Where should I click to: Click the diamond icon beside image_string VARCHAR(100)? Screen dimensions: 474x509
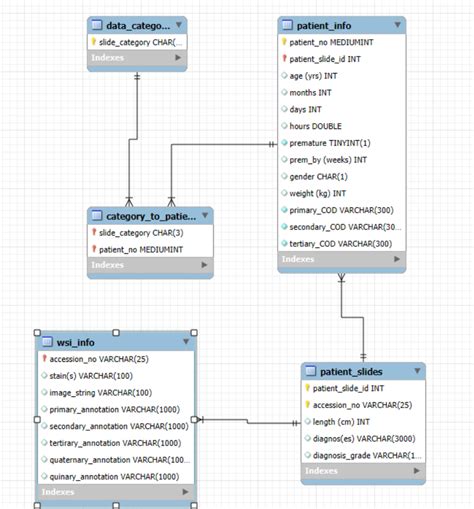44,392
